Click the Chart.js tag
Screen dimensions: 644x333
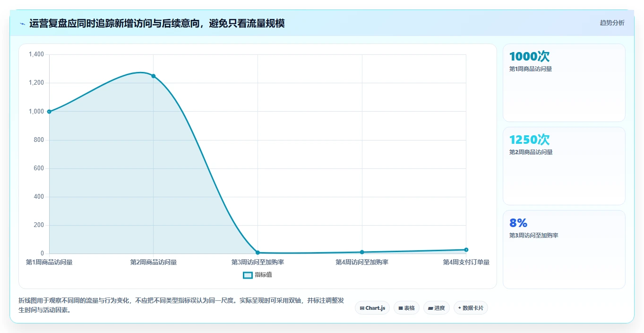[372, 308]
